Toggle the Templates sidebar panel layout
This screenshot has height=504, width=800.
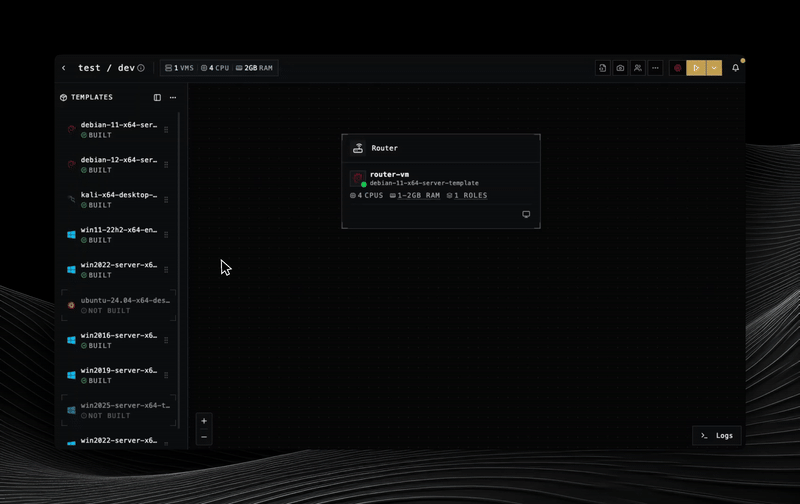tap(157, 98)
